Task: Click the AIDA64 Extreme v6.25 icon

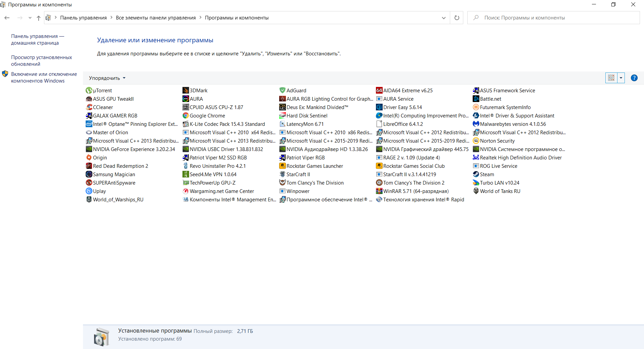Action: pos(379,91)
